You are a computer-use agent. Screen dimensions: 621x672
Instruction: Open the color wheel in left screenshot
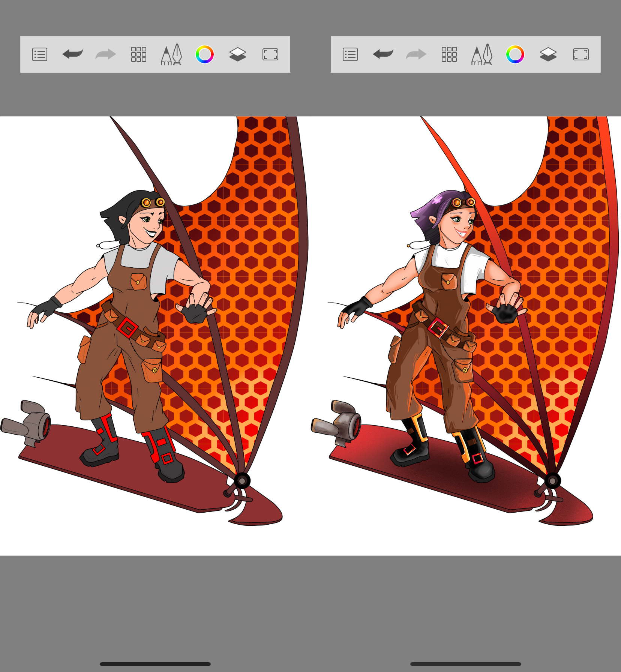coord(205,54)
